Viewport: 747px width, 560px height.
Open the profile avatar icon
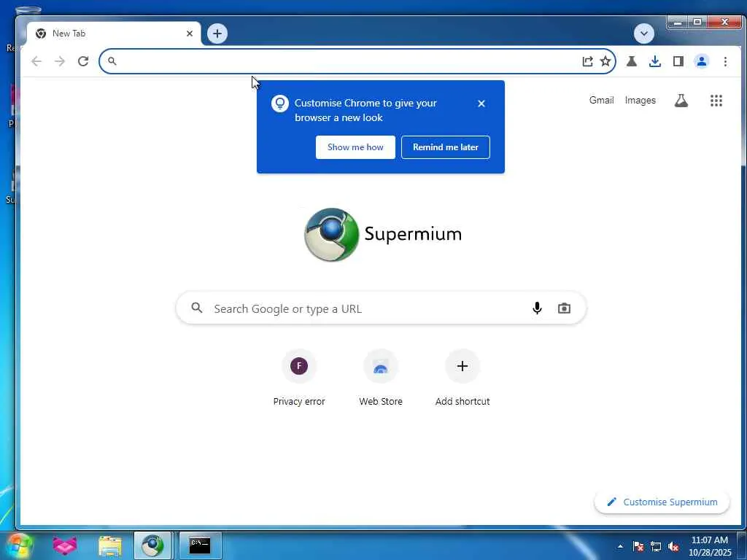(702, 61)
